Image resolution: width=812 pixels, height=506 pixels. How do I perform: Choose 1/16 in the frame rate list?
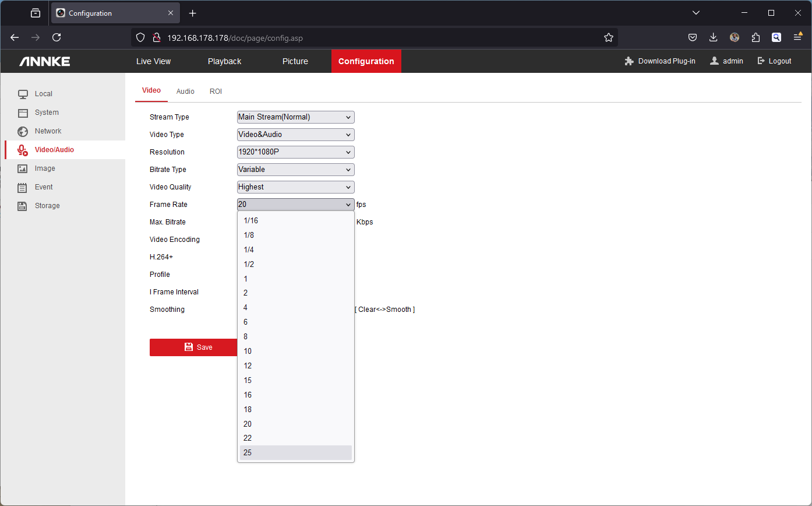pos(295,220)
